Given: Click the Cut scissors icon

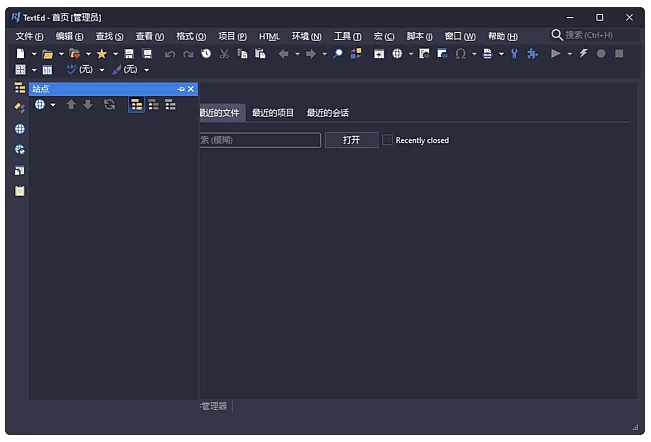Looking at the screenshot, I should [x=224, y=54].
